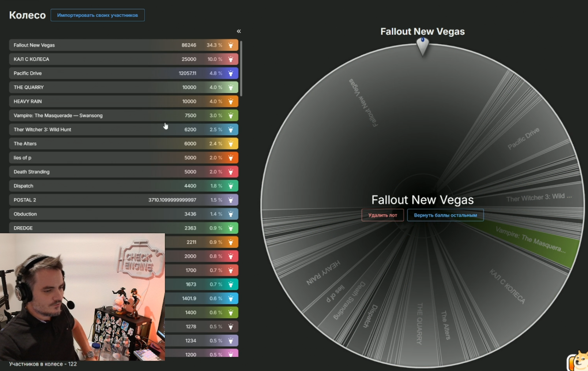Click the flashlight icon for Vampire: The Masquerade — Swansong
This screenshot has height=371, width=588.
click(x=231, y=116)
